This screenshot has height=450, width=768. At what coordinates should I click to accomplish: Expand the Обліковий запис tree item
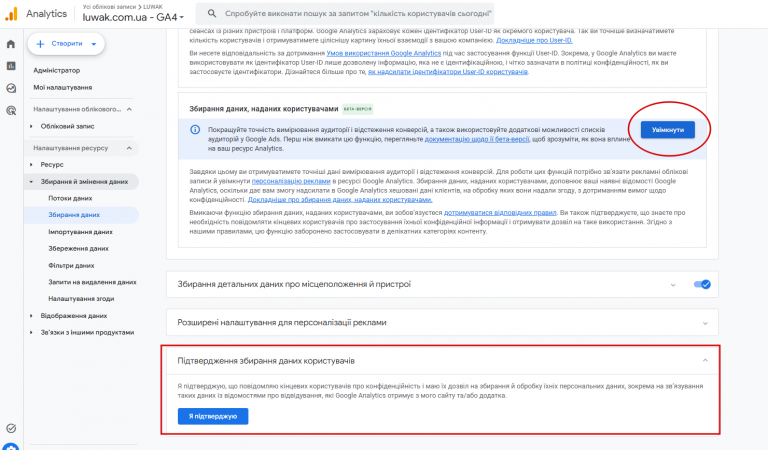(31, 126)
